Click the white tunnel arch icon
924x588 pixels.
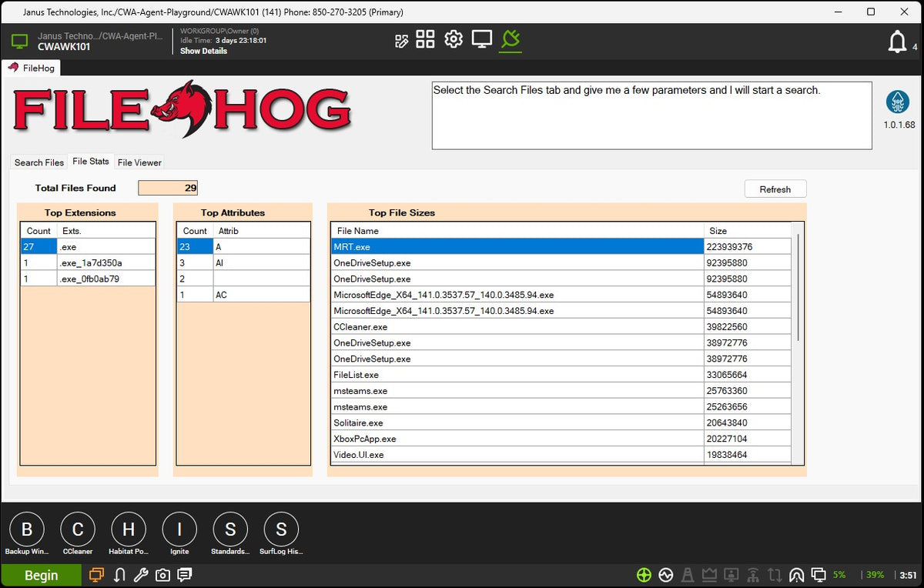[x=797, y=575]
